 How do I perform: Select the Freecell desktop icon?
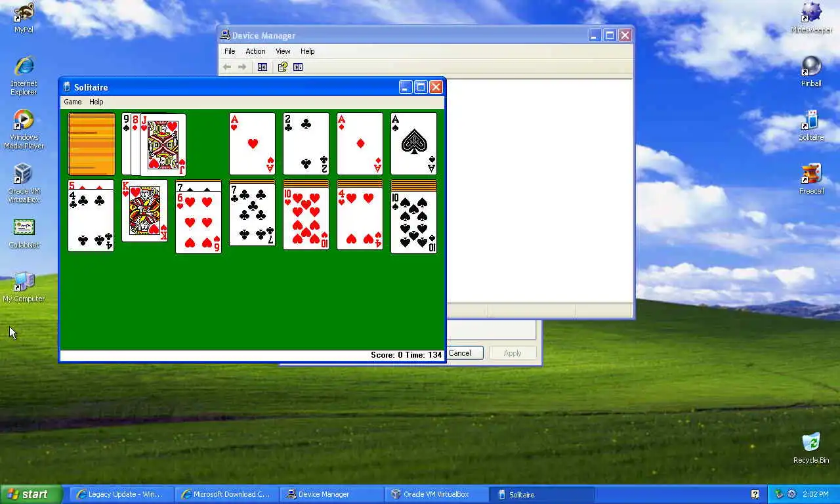tap(811, 179)
